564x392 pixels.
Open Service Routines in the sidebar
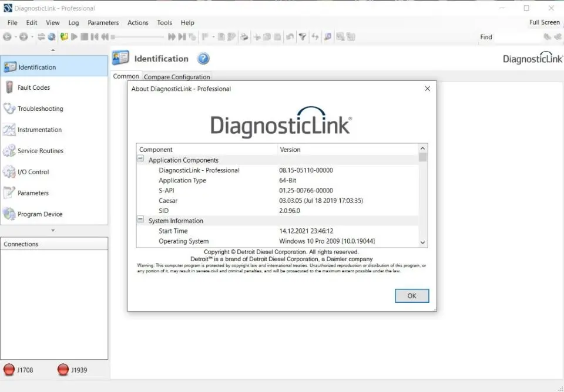pyautogui.click(x=54, y=151)
